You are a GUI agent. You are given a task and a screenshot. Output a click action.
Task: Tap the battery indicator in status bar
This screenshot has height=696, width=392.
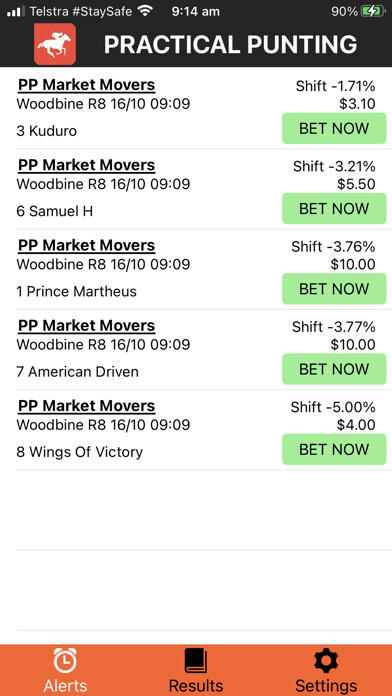tap(374, 12)
